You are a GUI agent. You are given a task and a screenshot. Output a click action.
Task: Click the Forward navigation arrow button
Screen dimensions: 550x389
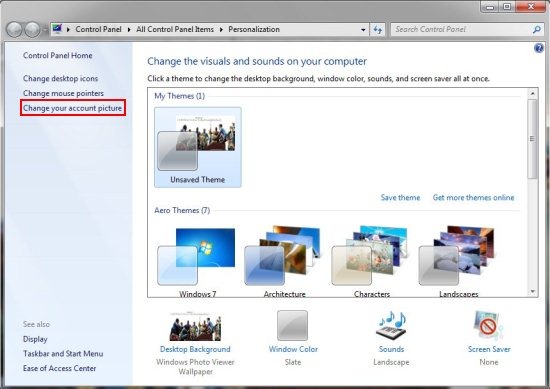coord(33,29)
